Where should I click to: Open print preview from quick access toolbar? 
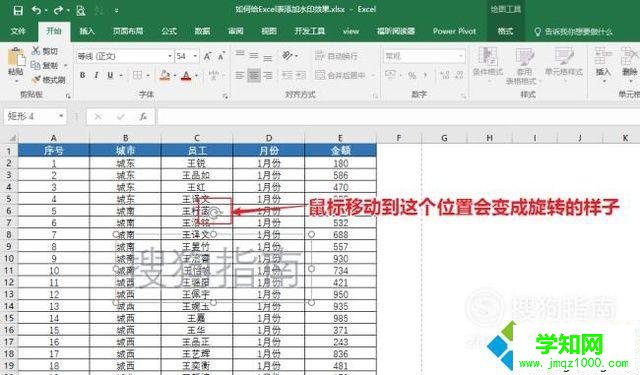coord(80,10)
